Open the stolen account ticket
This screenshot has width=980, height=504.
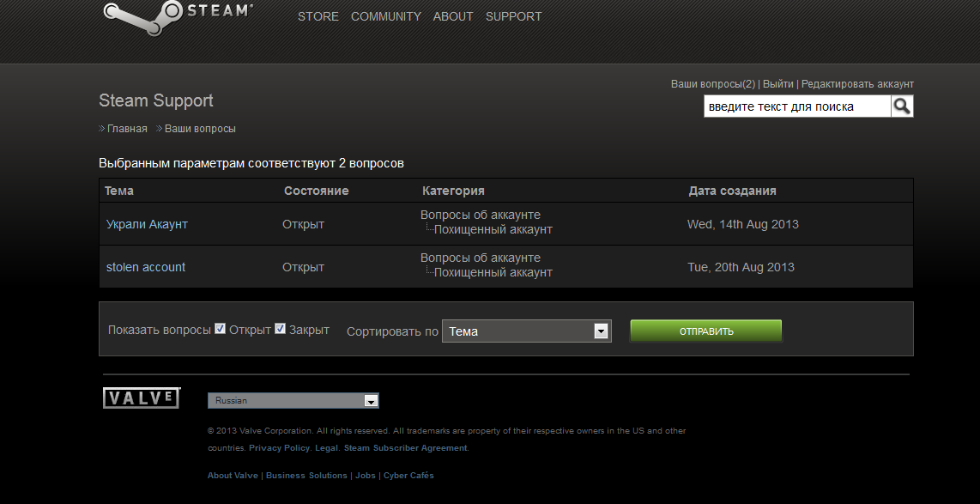(146, 267)
